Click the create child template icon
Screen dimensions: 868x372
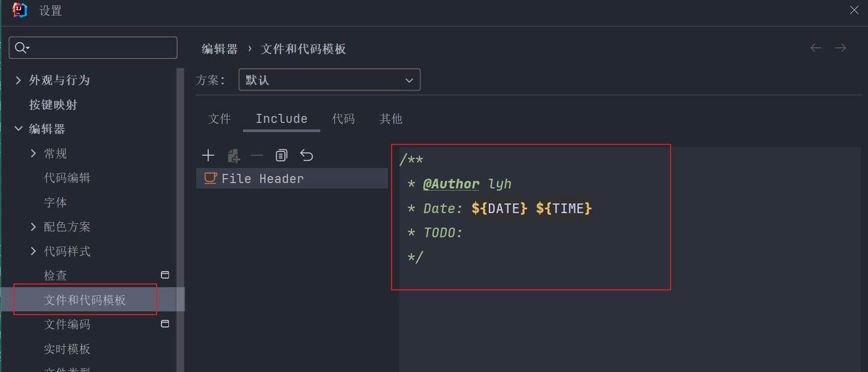click(x=233, y=156)
